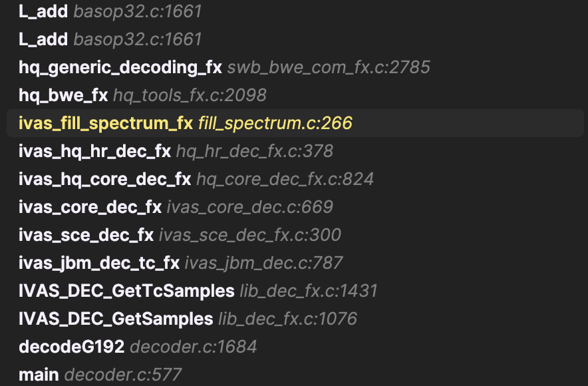588x386 pixels.
Task: Click the IVAS_DEC_GetSamples stack frame
Action: pyautogui.click(x=116, y=319)
